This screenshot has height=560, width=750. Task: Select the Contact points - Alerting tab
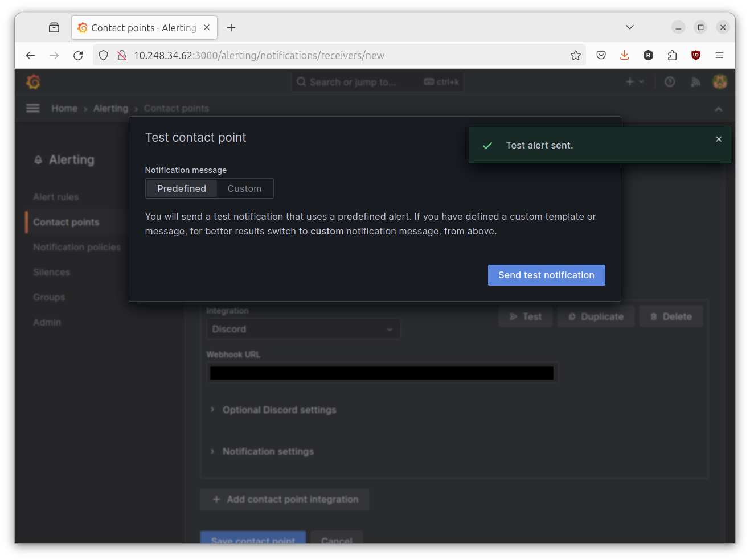(144, 28)
